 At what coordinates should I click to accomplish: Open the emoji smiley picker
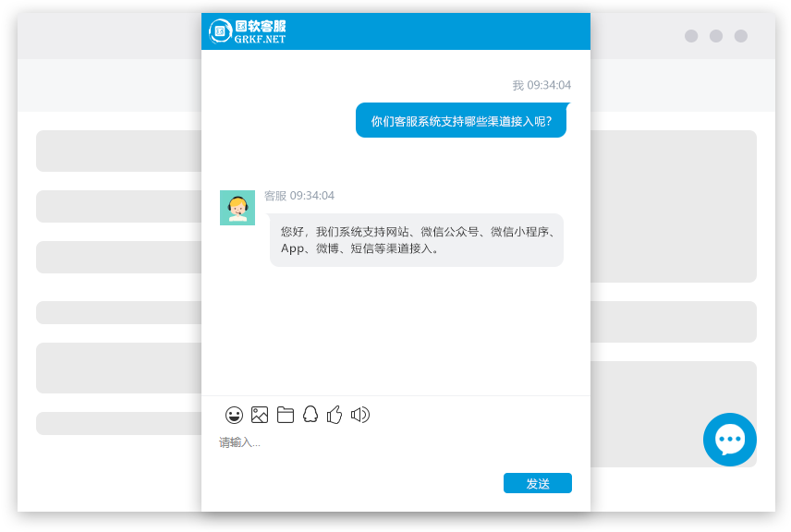click(235, 415)
